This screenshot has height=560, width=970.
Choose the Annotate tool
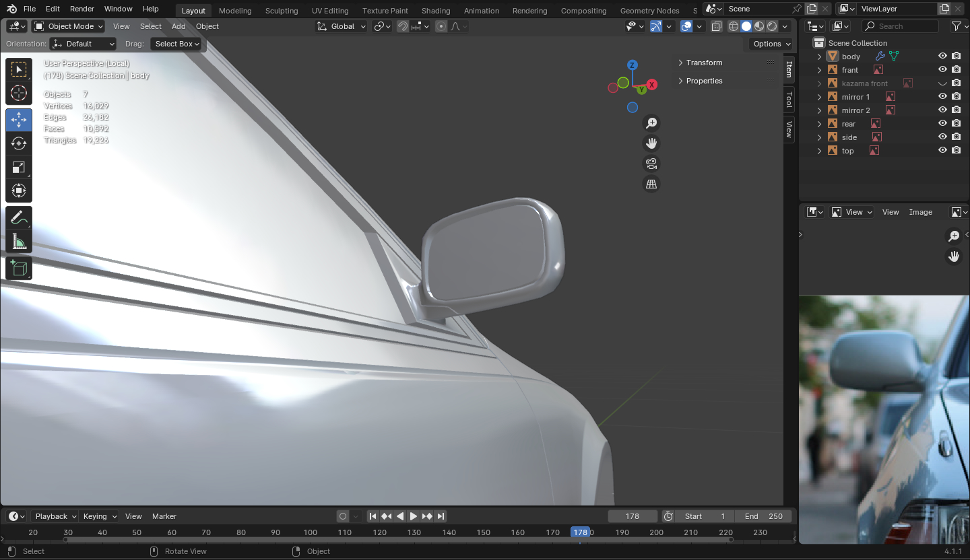19,217
